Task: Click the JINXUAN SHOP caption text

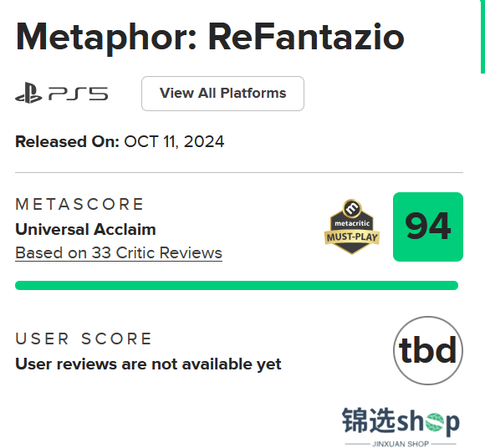Action: [401, 444]
